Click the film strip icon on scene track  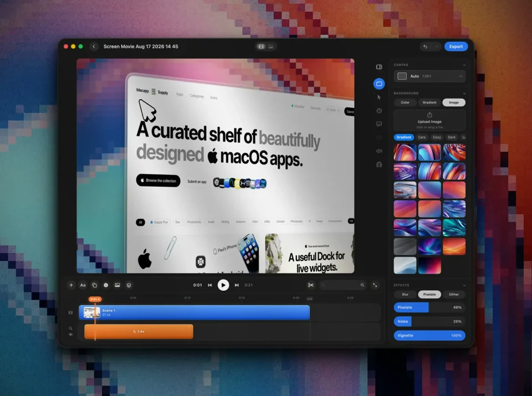click(70, 312)
